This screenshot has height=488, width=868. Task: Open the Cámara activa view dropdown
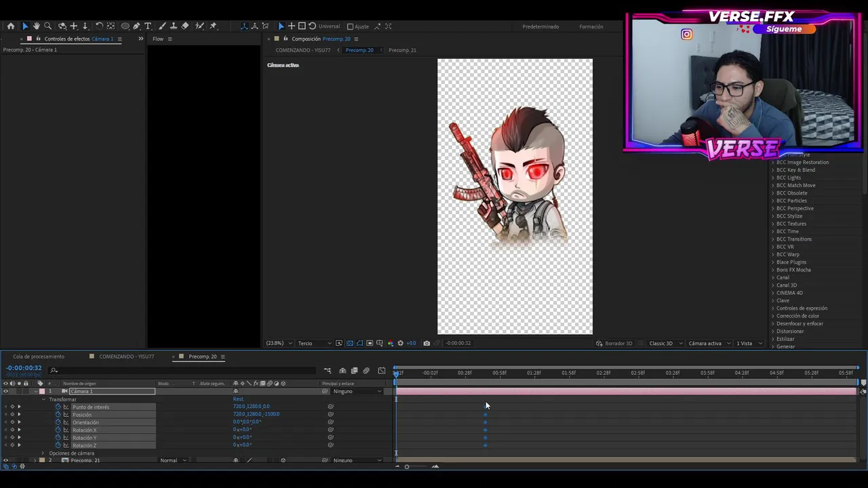pos(709,344)
